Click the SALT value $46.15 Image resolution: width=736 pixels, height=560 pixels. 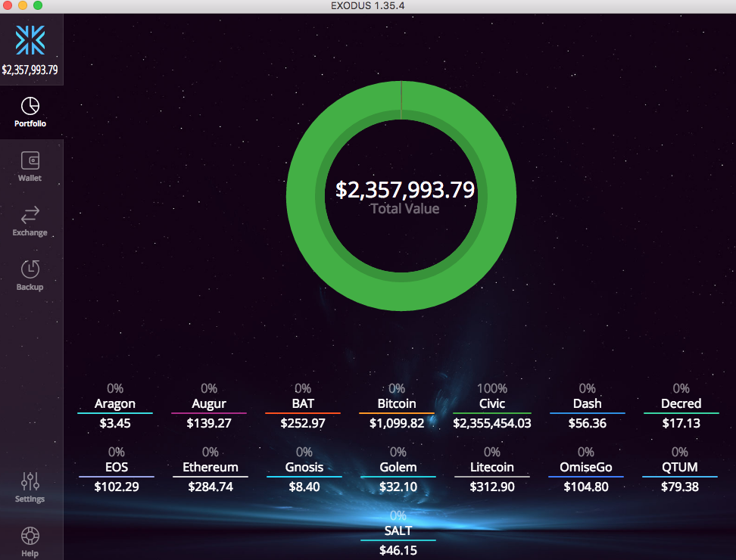398,550
